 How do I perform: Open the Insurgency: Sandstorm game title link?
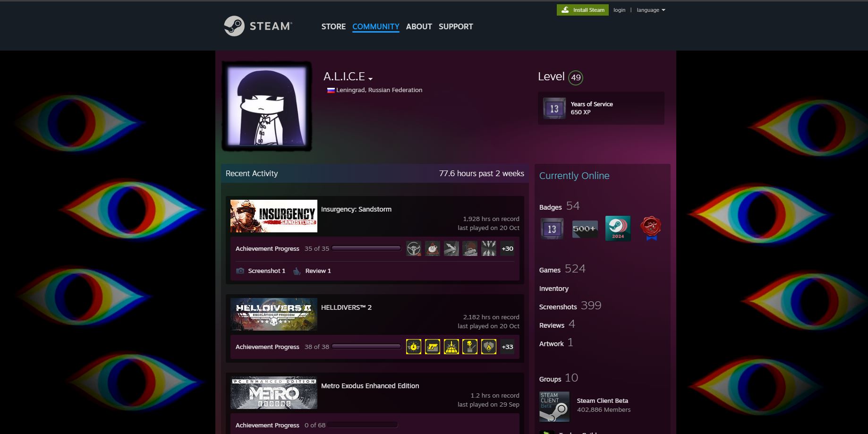click(356, 209)
